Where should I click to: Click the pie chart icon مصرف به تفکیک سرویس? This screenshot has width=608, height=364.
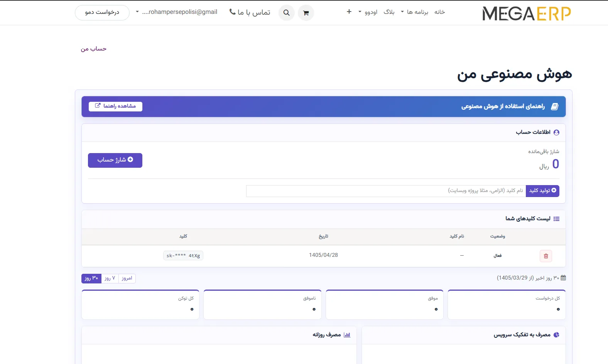pyautogui.click(x=556, y=335)
